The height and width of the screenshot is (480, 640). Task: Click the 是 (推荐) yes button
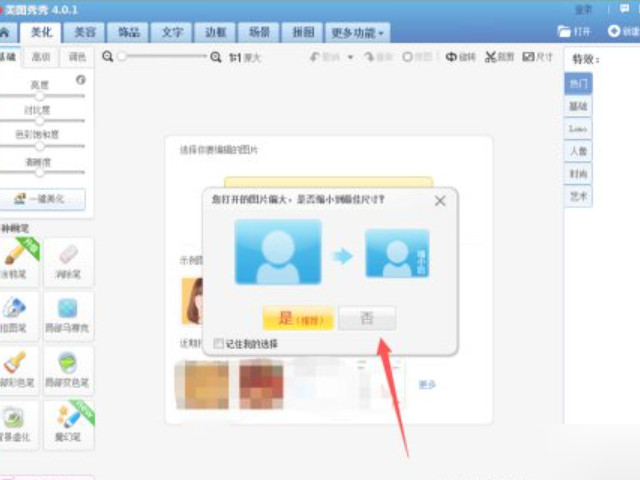tap(298, 318)
